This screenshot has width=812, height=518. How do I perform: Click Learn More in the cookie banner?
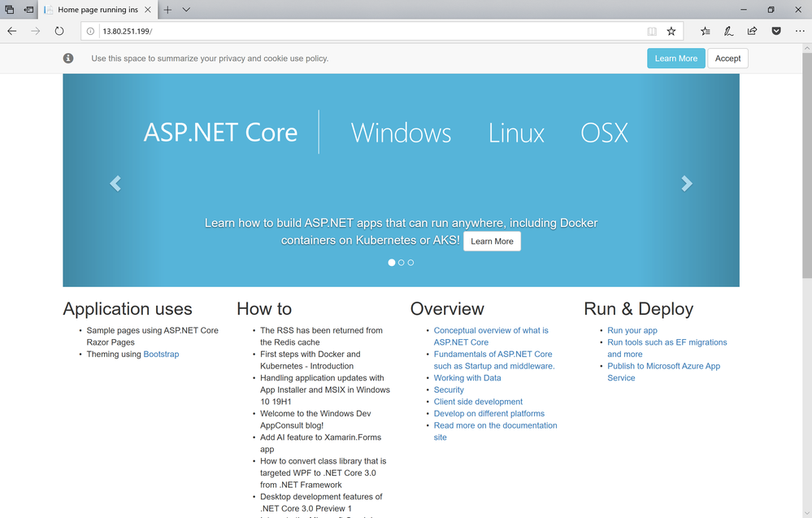(x=675, y=58)
